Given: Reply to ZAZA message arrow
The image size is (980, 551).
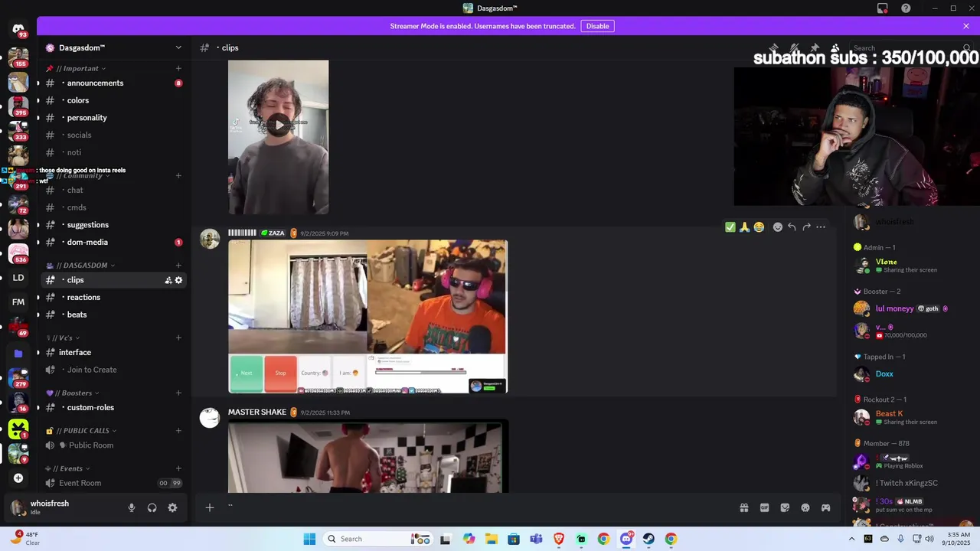Looking at the screenshot, I should [x=792, y=227].
